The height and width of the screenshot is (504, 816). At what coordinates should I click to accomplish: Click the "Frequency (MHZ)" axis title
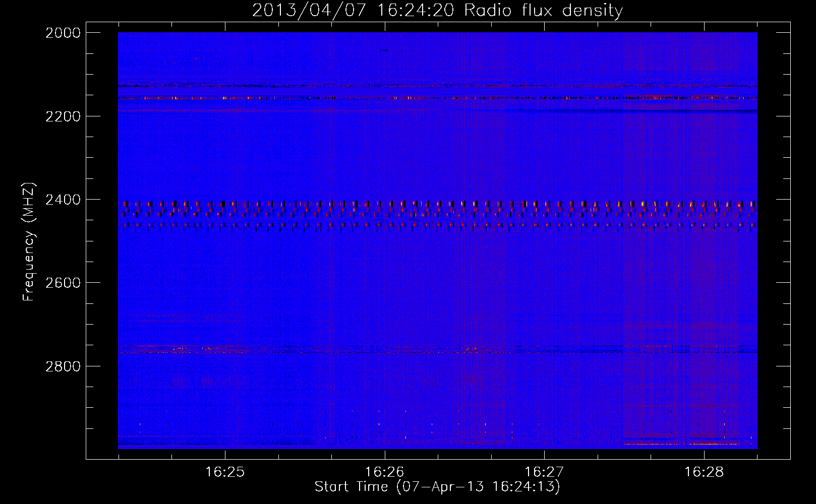pyautogui.click(x=29, y=242)
